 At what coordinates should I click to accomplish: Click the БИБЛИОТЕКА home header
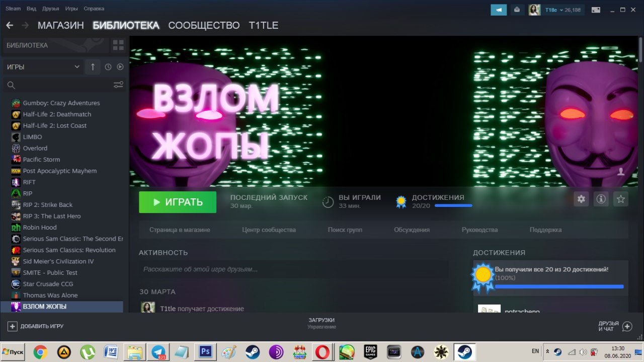coord(56,45)
